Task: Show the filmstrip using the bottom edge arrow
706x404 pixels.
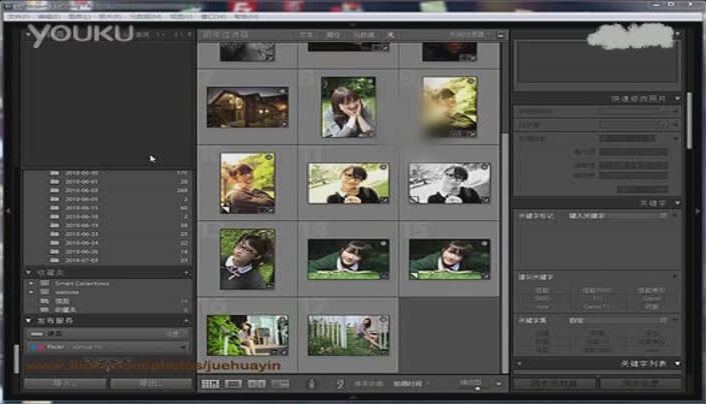Action: click(x=353, y=397)
